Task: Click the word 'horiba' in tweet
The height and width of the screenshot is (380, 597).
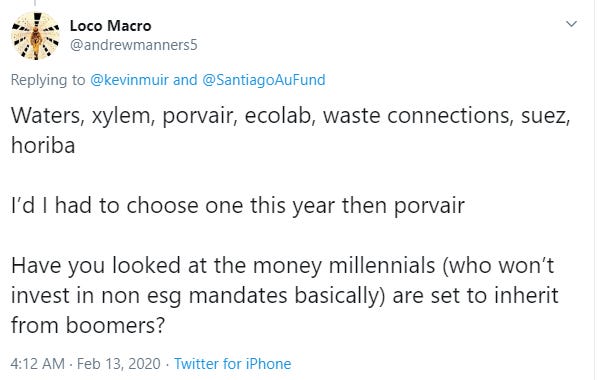Action: (x=43, y=145)
